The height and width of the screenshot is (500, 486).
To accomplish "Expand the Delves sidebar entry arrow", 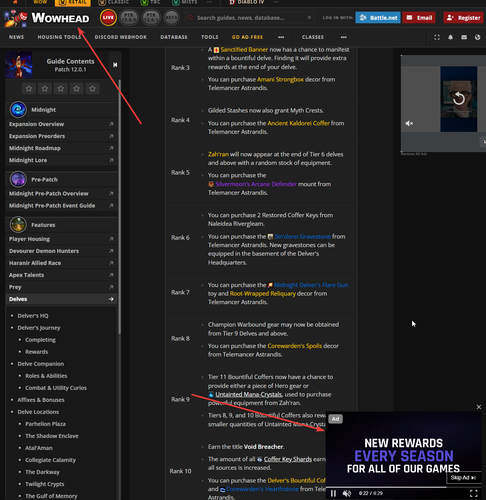I will 111,299.
